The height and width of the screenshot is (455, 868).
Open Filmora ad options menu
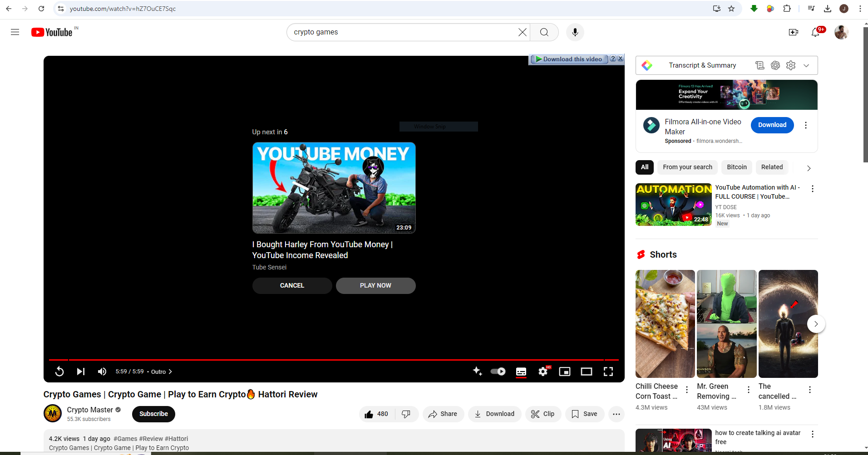pos(806,125)
